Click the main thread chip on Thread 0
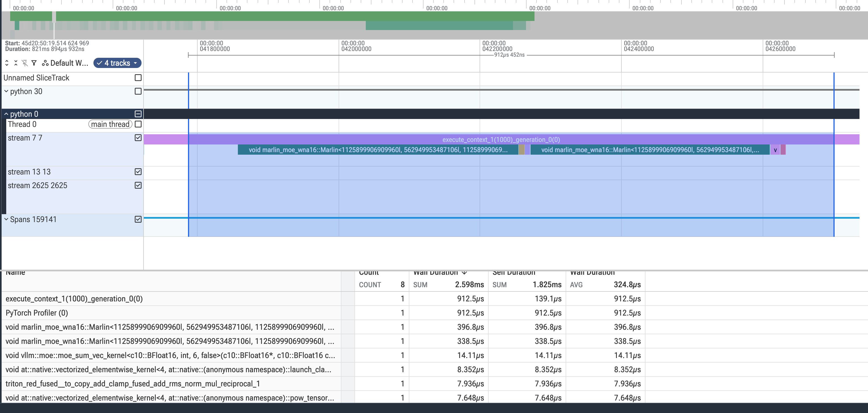 point(110,124)
